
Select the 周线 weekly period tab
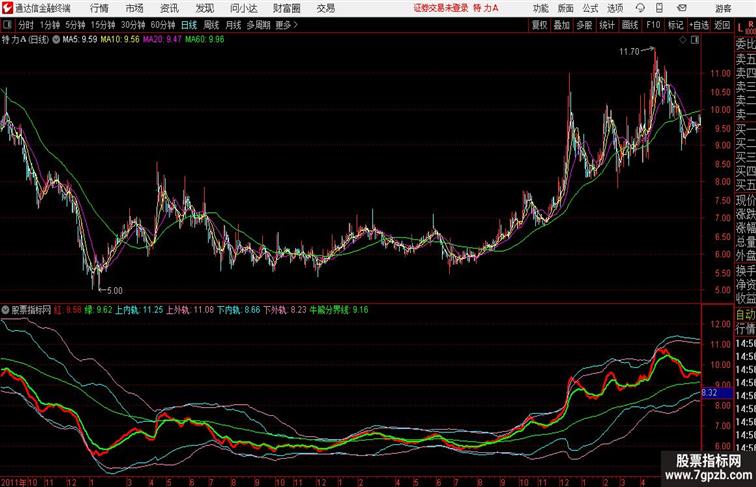[211, 25]
